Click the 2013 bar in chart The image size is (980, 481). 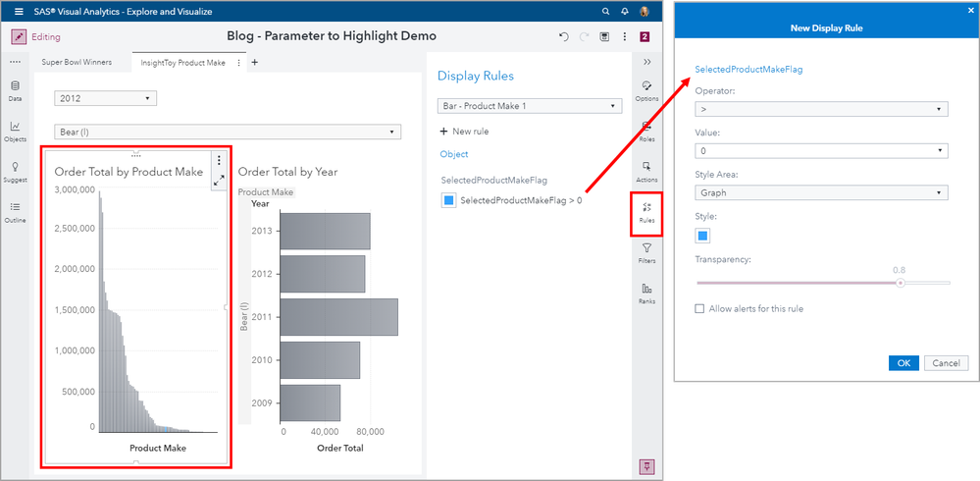(x=325, y=231)
